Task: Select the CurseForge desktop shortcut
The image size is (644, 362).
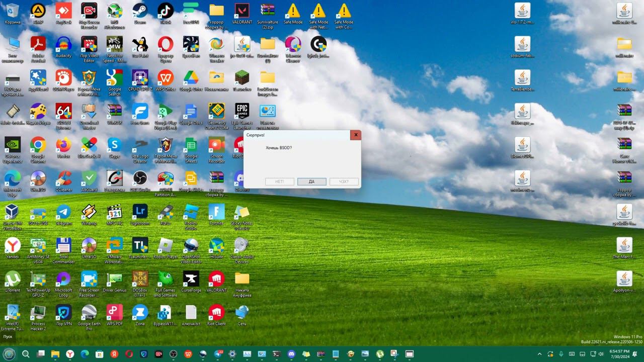Action: pos(191,282)
